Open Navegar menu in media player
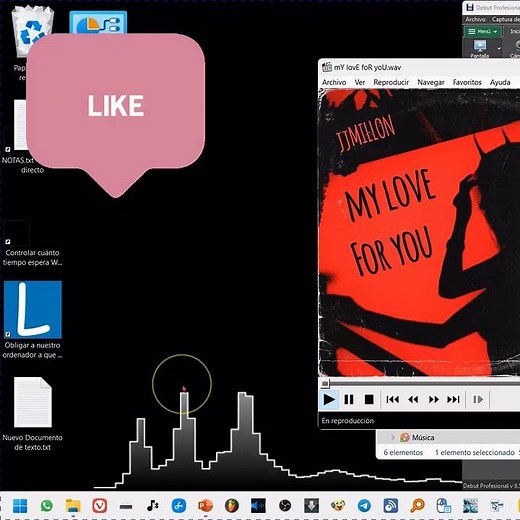520x520 pixels. tap(431, 82)
